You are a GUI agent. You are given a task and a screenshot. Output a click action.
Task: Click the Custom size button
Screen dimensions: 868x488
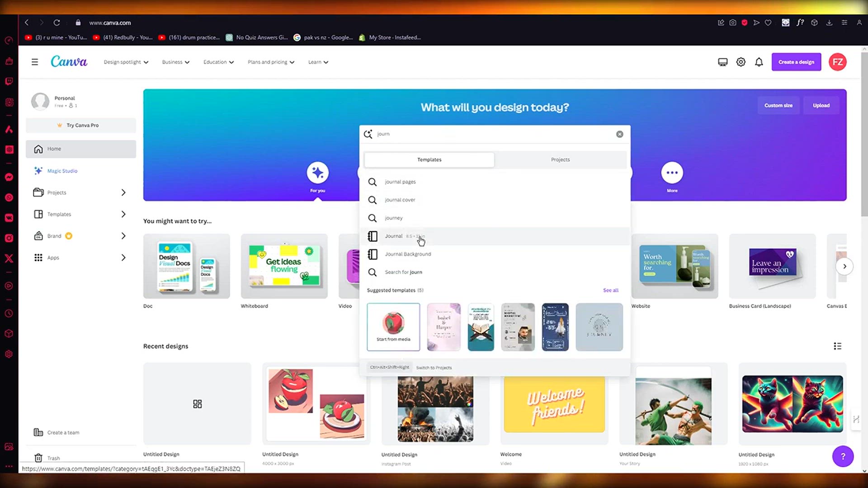pos(778,105)
